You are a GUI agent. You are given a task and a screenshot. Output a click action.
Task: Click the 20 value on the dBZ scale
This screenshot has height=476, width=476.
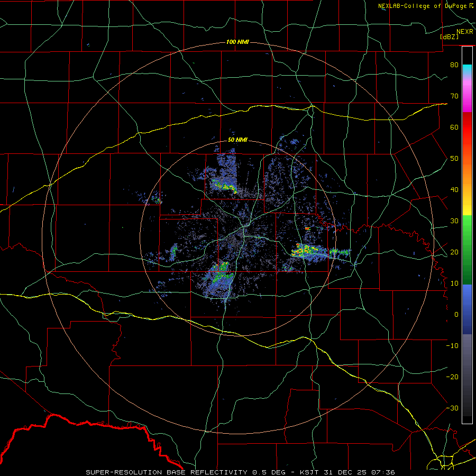click(x=454, y=252)
